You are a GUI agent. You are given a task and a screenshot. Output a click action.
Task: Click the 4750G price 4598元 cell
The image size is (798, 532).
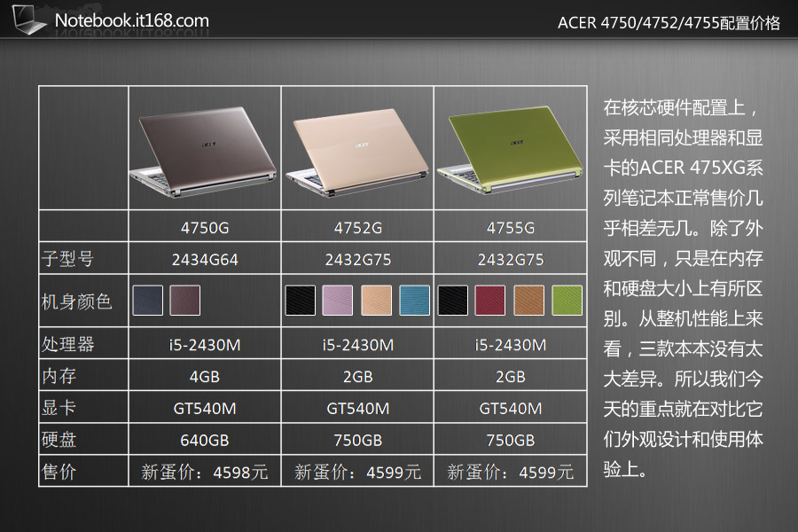tap(205, 472)
